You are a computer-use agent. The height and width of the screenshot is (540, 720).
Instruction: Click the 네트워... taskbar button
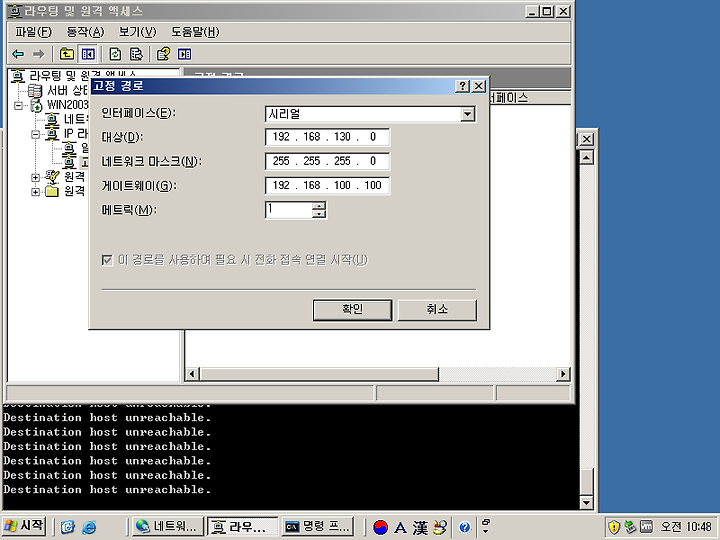click(x=168, y=527)
